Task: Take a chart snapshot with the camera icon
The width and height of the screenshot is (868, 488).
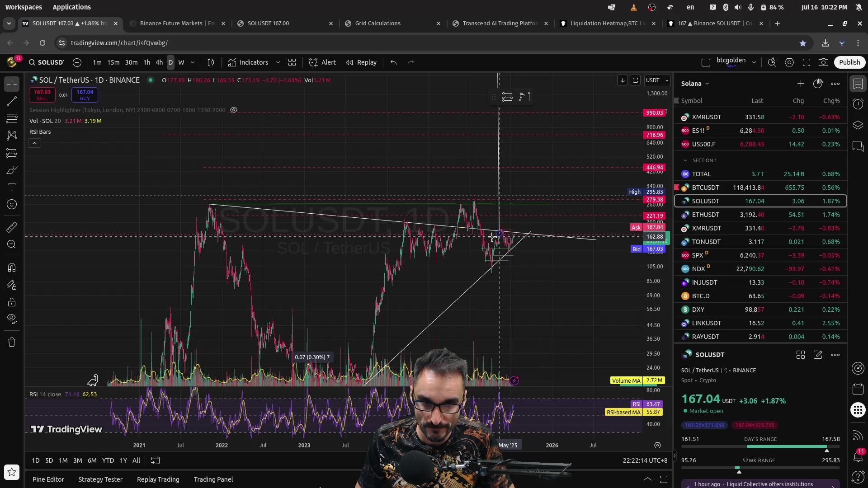Action: (824, 62)
